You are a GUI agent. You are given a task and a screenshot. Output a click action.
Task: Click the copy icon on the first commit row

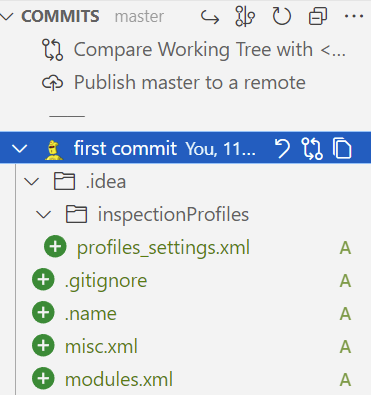(x=342, y=148)
